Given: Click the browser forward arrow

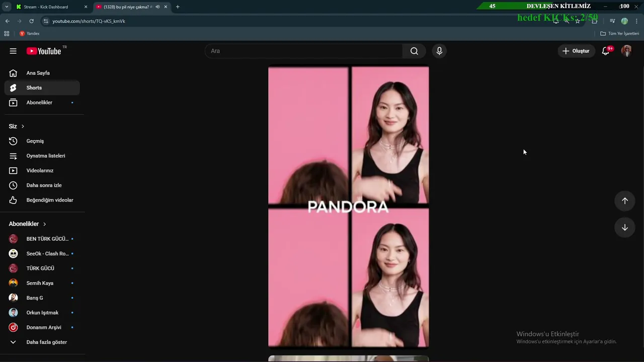Looking at the screenshot, I should 20,21.
